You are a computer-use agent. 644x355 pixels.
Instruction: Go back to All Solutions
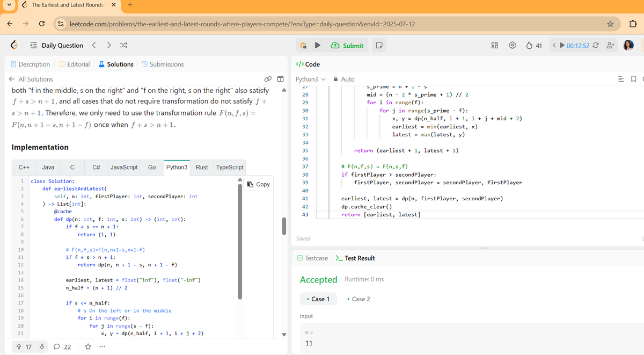click(x=35, y=78)
